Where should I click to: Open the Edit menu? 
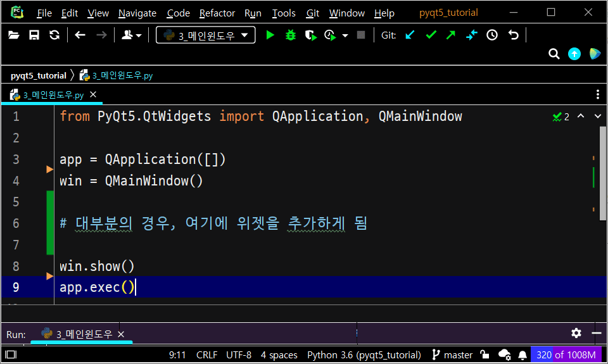click(x=70, y=13)
